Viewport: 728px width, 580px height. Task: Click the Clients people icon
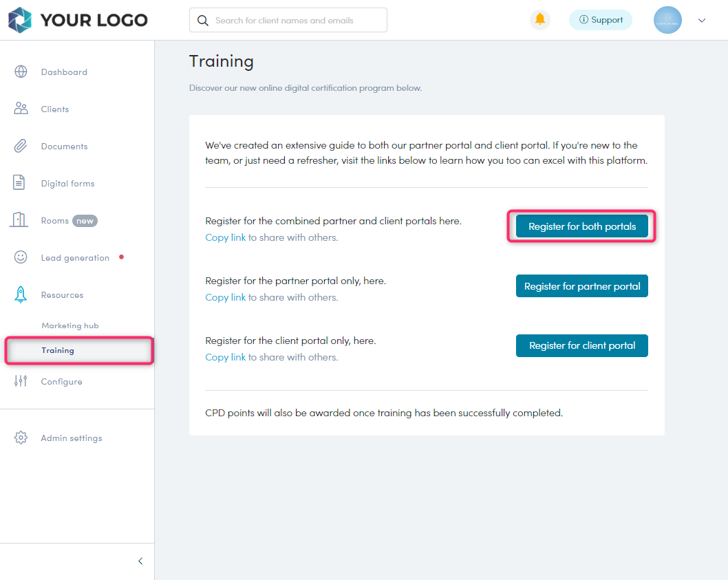click(x=21, y=109)
